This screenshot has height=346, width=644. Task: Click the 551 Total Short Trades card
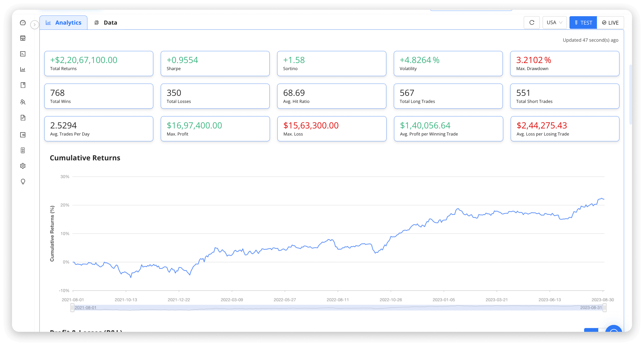click(x=564, y=96)
